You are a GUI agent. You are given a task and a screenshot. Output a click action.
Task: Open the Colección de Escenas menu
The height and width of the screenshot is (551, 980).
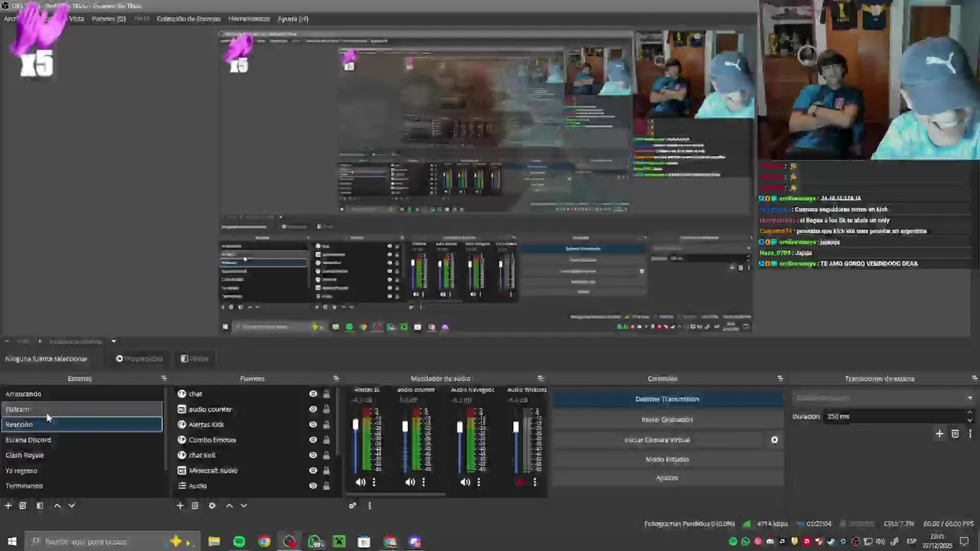(x=188, y=18)
